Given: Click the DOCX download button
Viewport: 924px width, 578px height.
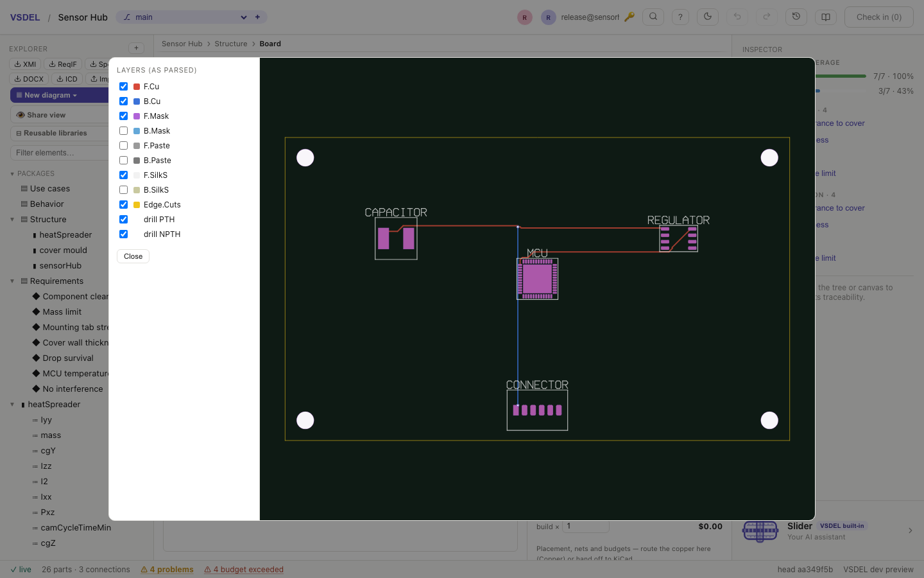Looking at the screenshot, I should click(x=29, y=79).
